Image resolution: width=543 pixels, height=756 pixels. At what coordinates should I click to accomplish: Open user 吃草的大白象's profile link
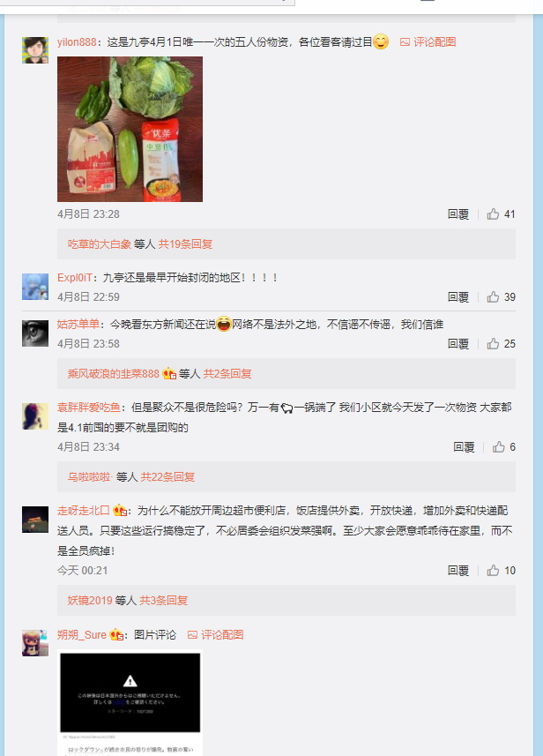[100, 244]
